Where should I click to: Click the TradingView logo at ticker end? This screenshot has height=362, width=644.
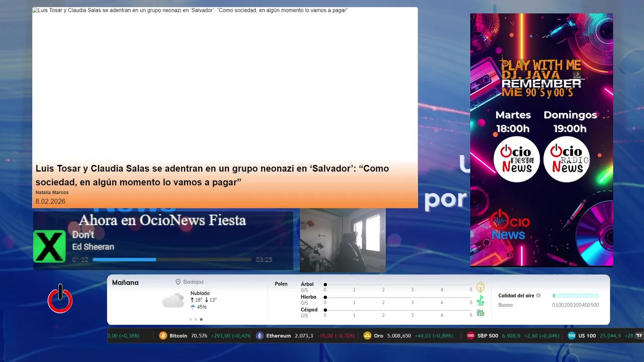(x=639, y=335)
